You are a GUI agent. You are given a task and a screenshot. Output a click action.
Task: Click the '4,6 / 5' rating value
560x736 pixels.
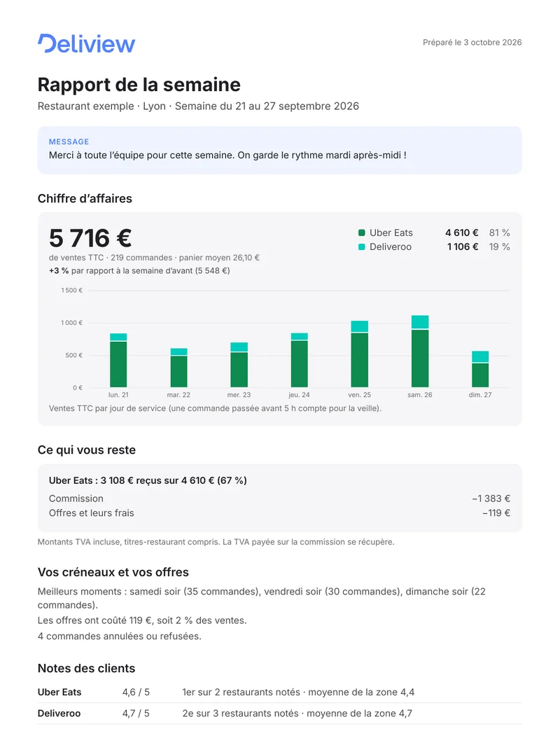point(136,693)
